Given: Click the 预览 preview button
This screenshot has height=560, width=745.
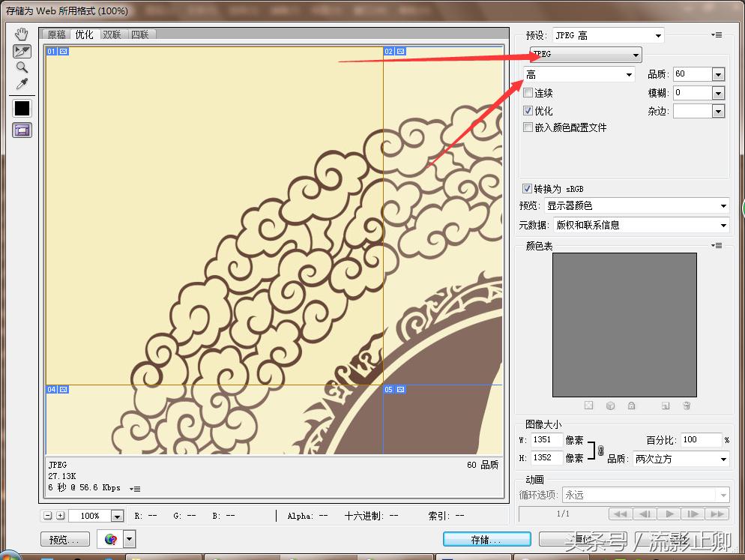Looking at the screenshot, I should point(64,540).
